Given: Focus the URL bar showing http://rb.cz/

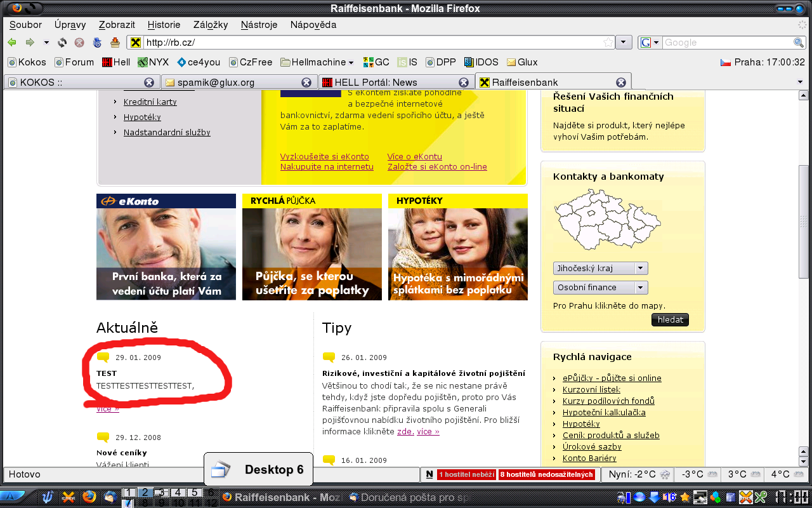Looking at the screenshot, I should point(371,43).
